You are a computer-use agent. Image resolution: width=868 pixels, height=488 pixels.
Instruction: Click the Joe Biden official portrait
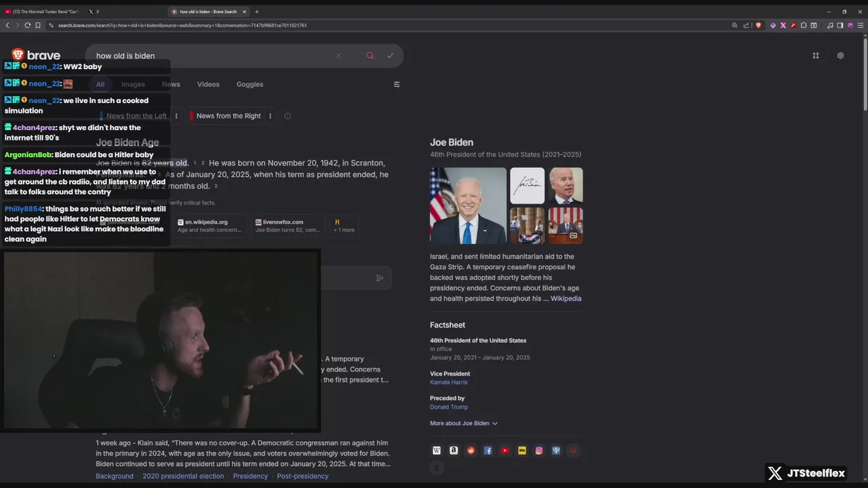(468, 205)
